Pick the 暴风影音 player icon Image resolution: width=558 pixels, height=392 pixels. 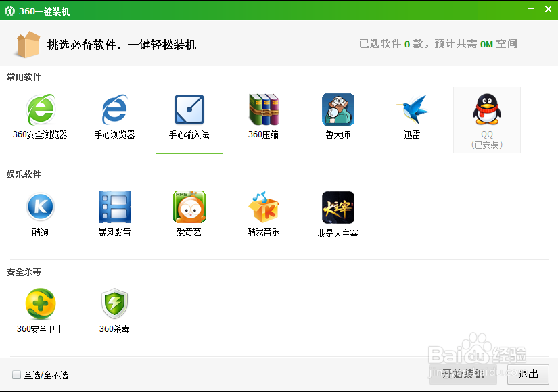pos(114,207)
